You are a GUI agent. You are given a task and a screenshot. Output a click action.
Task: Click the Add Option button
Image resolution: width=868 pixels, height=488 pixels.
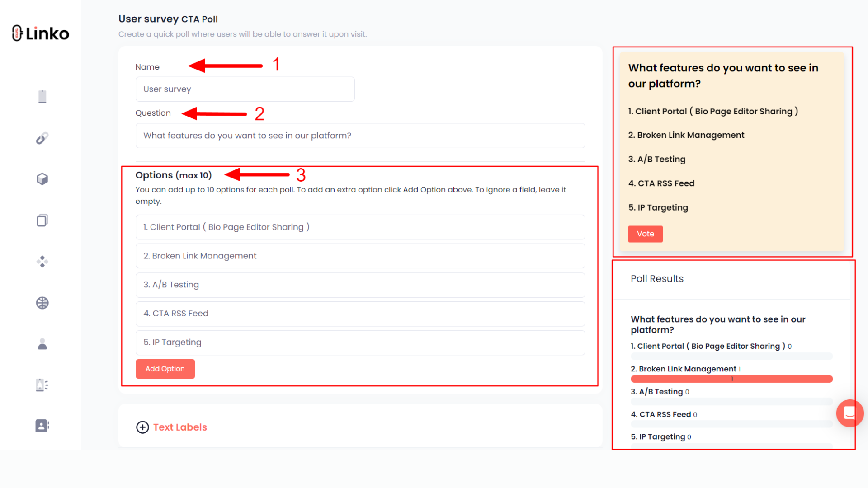click(x=165, y=369)
